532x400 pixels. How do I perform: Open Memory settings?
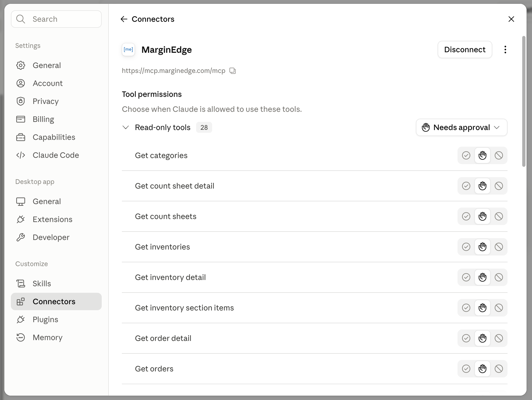click(56, 337)
